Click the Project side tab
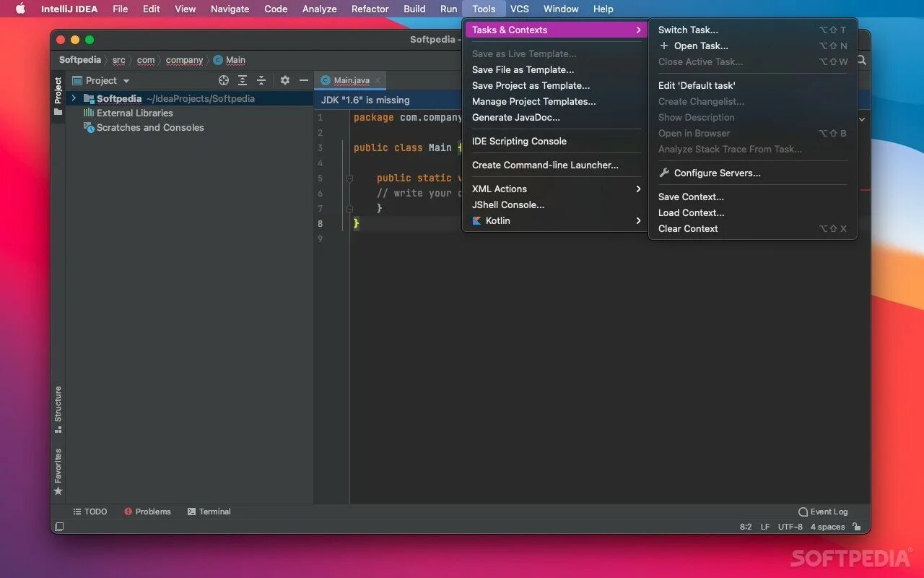This screenshot has height=578, width=924. tap(58, 96)
